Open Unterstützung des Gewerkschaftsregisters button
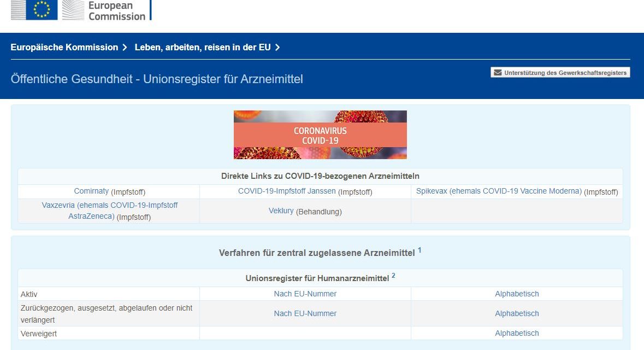Screen dimensions: 644x350 click(560, 73)
